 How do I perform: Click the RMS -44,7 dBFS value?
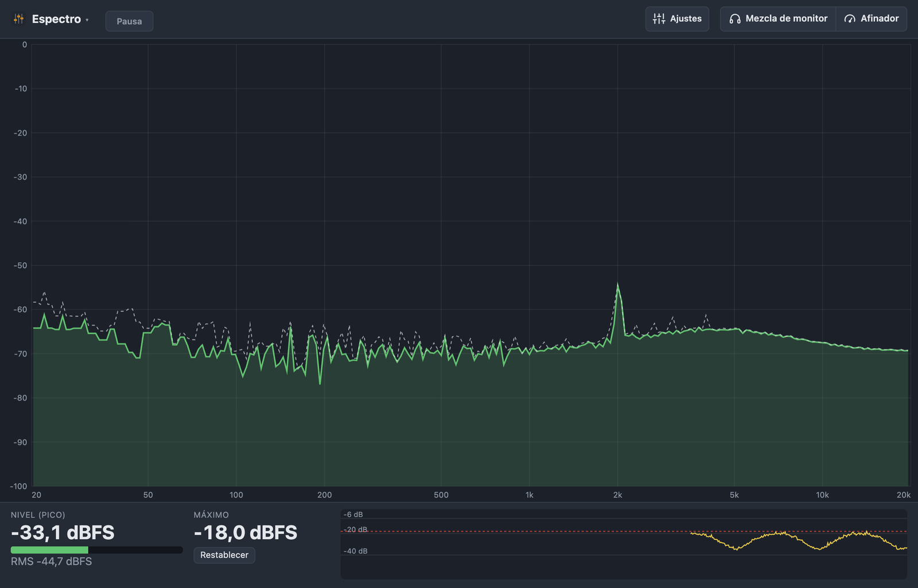(x=51, y=562)
